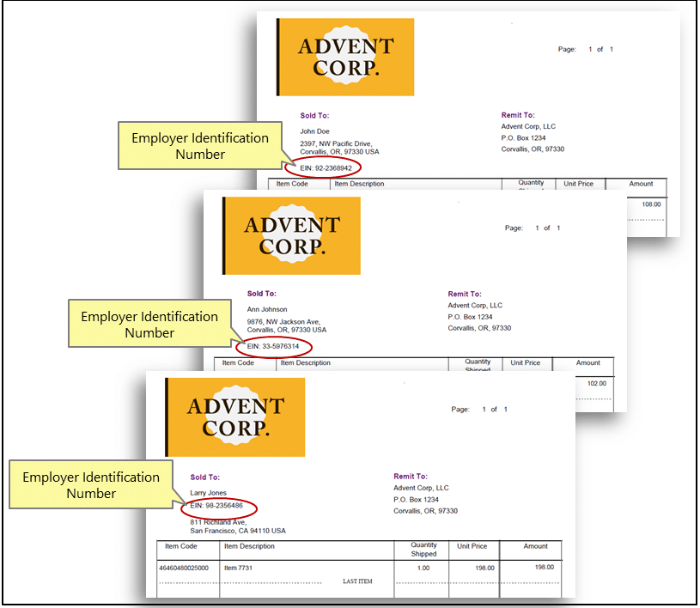Select the text 'EIN: 92-2368942'
This screenshot has width=700, height=608.
(x=326, y=168)
